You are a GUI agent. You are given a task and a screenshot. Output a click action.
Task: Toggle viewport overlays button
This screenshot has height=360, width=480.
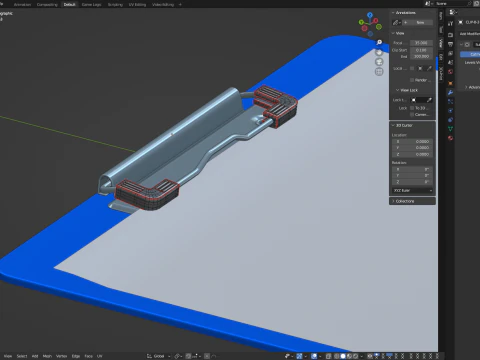pyautogui.click(x=314, y=356)
